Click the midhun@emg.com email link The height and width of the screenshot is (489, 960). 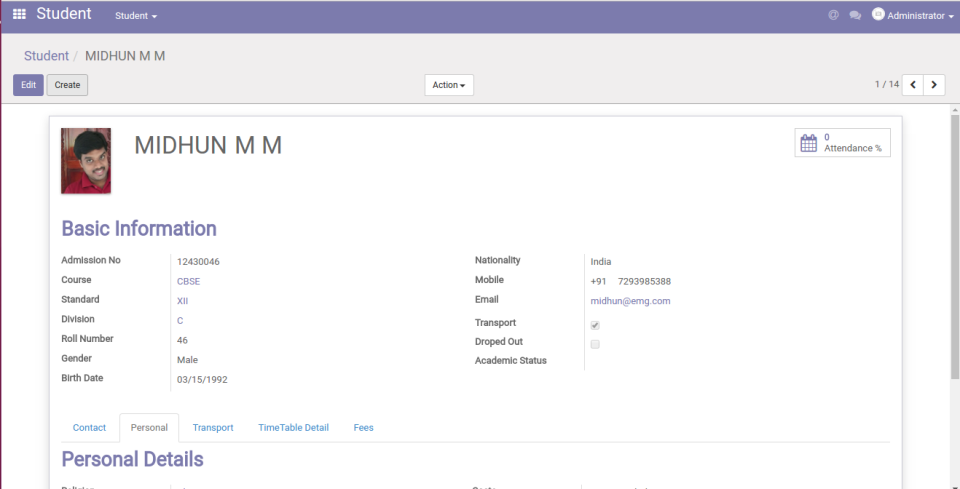tap(631, 301)
